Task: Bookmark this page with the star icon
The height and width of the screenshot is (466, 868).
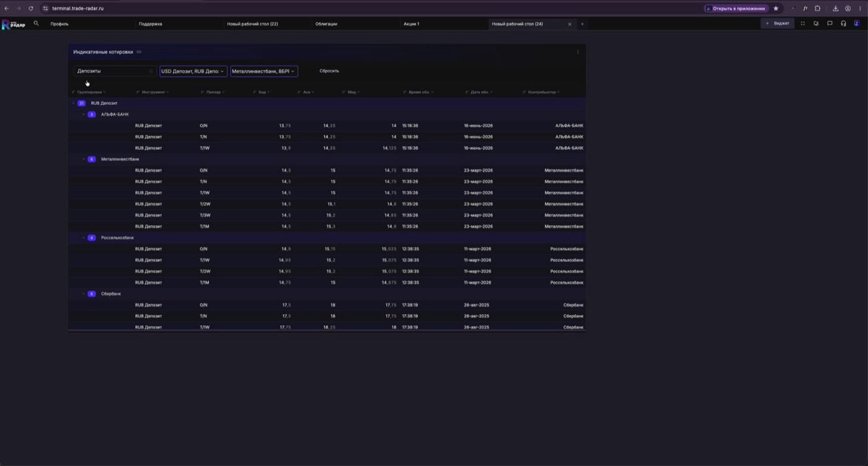Action: coord(776,9)
